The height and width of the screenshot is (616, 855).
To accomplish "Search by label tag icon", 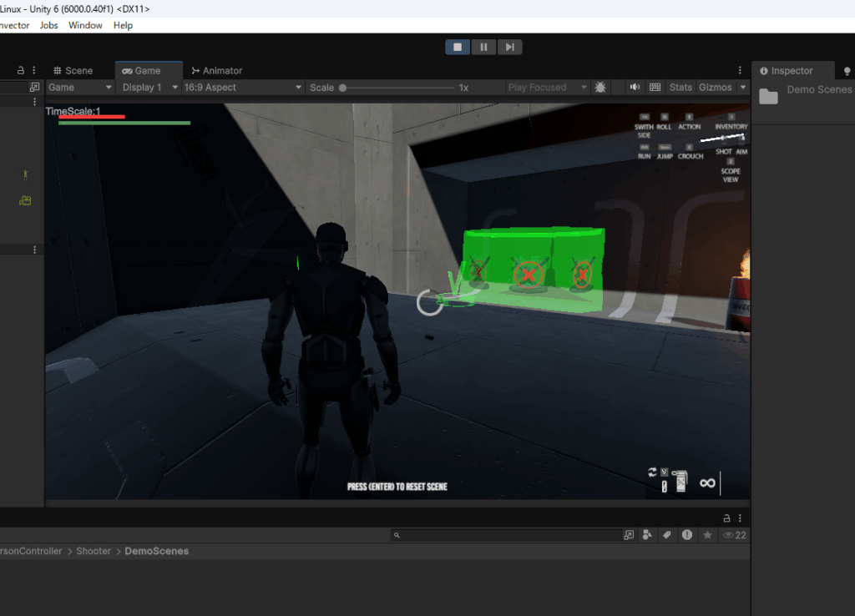I will [x=667, y=535].
